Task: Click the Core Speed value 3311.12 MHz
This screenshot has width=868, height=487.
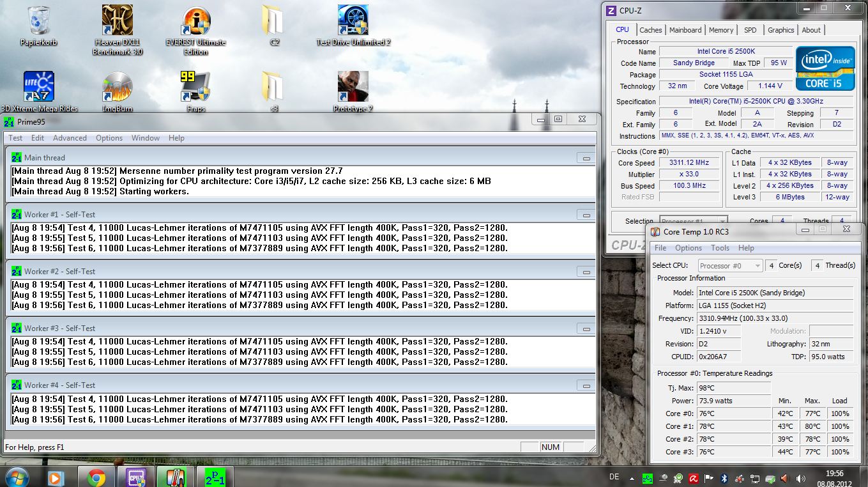Action: [x=689, y=163]
